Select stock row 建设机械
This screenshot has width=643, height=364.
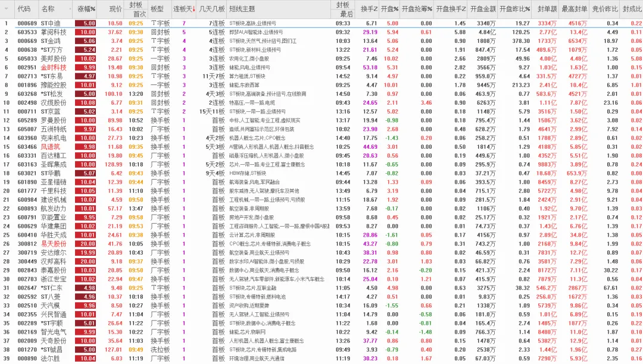tap(321, 200)
